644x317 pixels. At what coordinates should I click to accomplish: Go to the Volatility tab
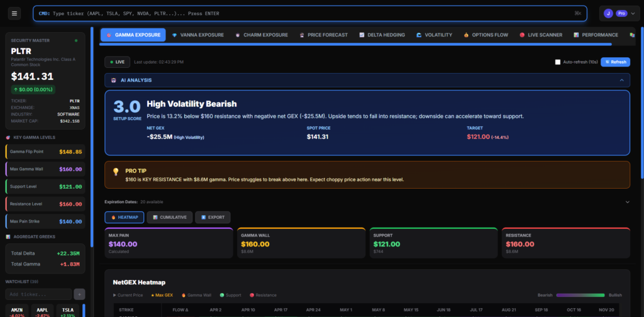click(x=434, y=35)
